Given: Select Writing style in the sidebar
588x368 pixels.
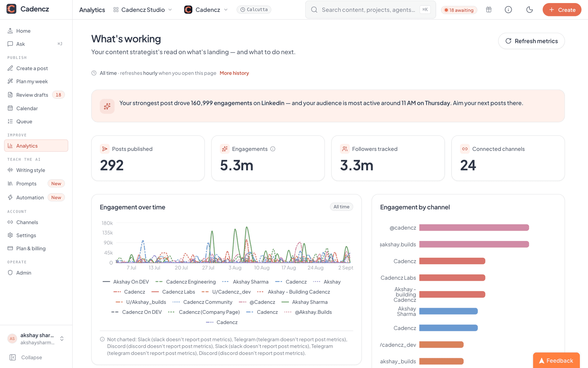Looking at the screenshot, I should pyautogui.click(x=36, y=170).
